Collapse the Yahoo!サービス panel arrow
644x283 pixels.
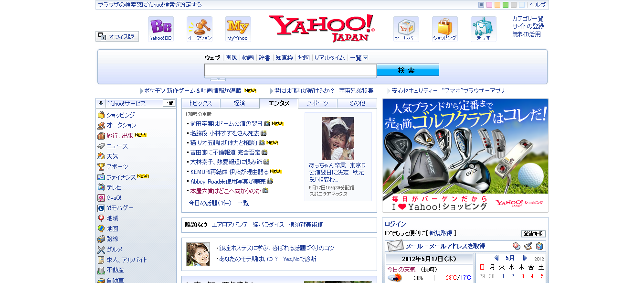(101, 103)
